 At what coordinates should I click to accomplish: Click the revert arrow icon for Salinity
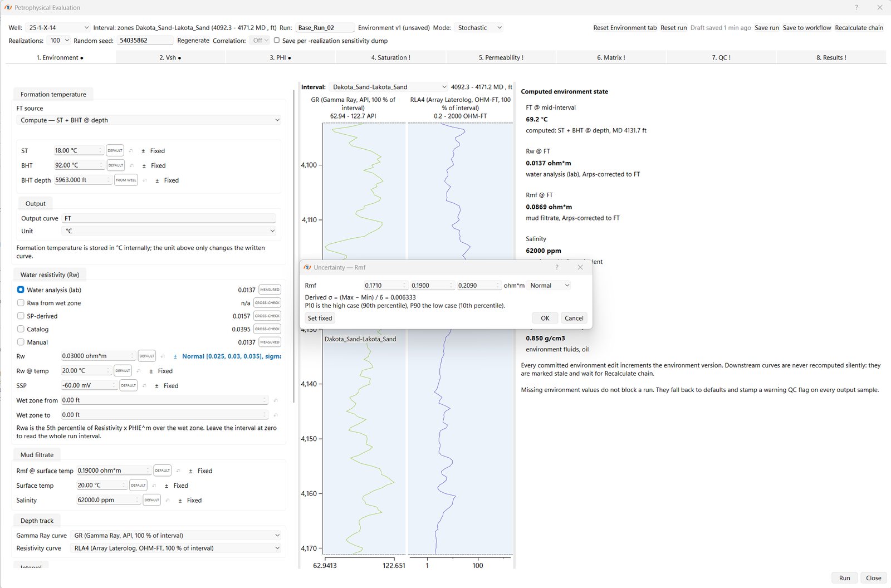coord(168,501)
